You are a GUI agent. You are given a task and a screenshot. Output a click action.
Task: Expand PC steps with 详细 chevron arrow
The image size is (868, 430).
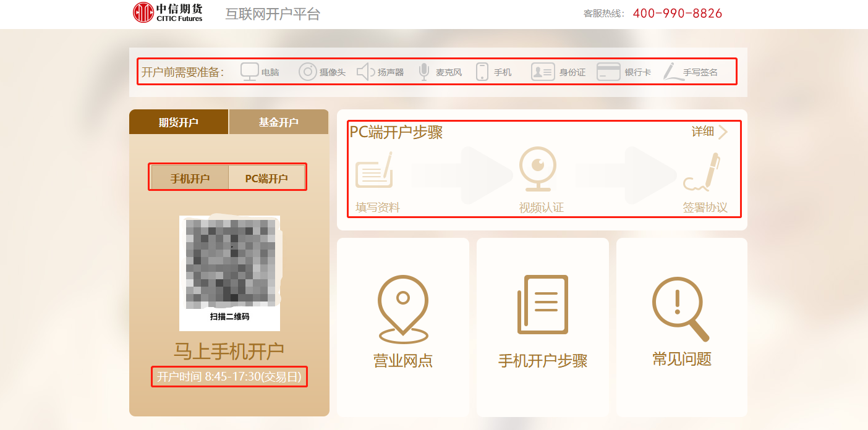[723, 132]
